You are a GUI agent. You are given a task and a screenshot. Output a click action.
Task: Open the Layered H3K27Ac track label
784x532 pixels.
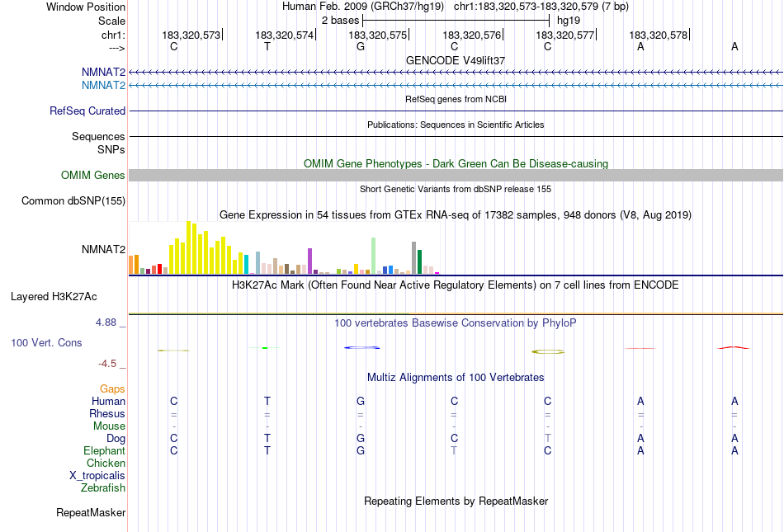[54, 297]
